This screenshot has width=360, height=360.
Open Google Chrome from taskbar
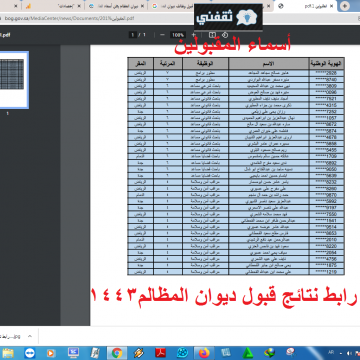pos(117,353)
